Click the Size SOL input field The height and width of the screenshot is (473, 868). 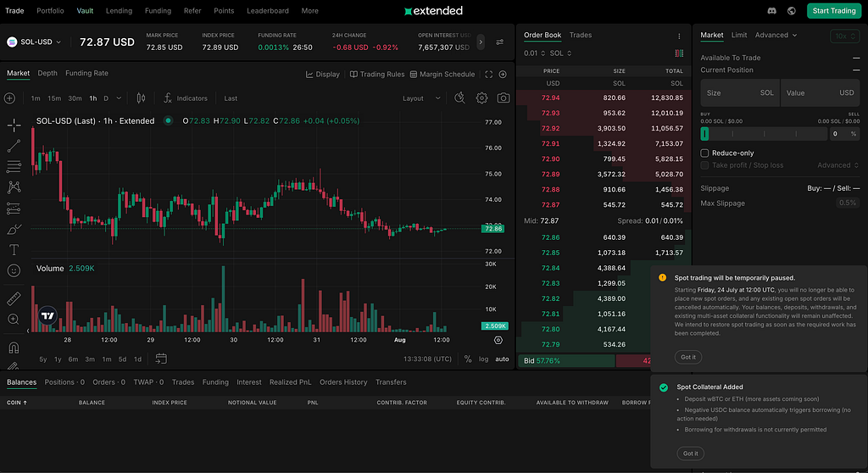click(x=740, y=93)
